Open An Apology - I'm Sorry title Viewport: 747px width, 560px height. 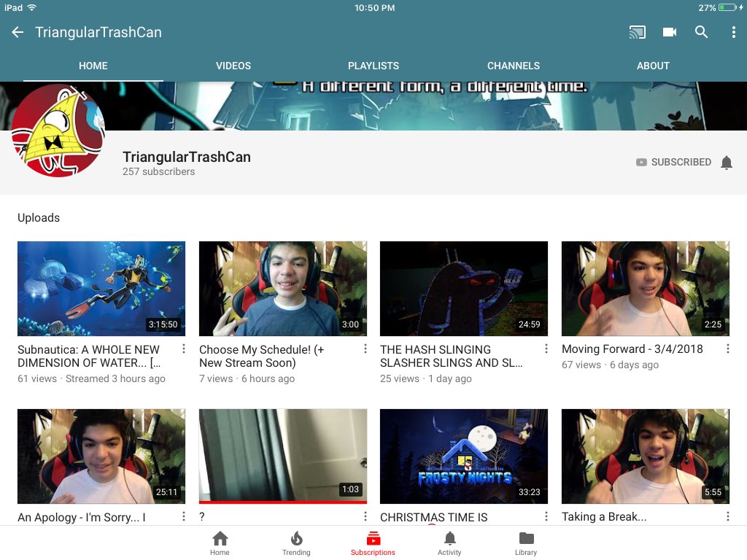(x=82, y=517)
